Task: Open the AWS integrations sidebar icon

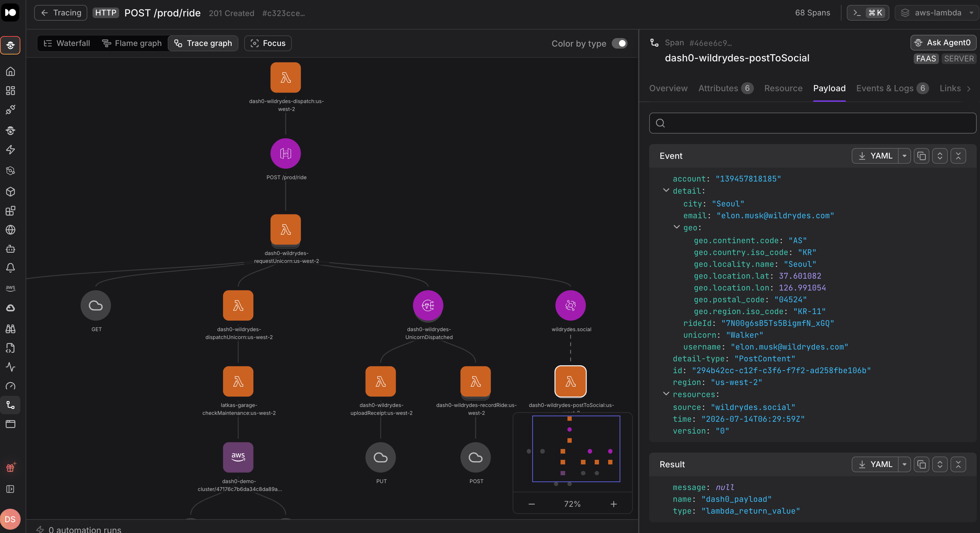Action: pos(10,288)
